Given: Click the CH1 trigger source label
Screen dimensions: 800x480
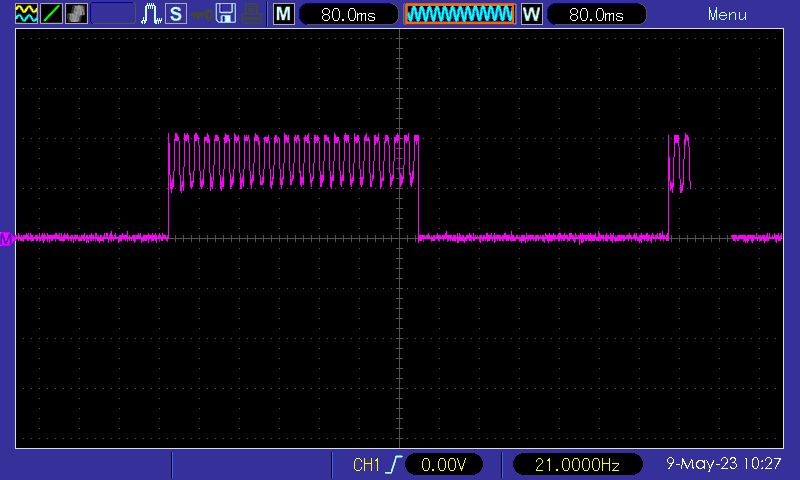Looking at the screenshot, I should (367, 465).
